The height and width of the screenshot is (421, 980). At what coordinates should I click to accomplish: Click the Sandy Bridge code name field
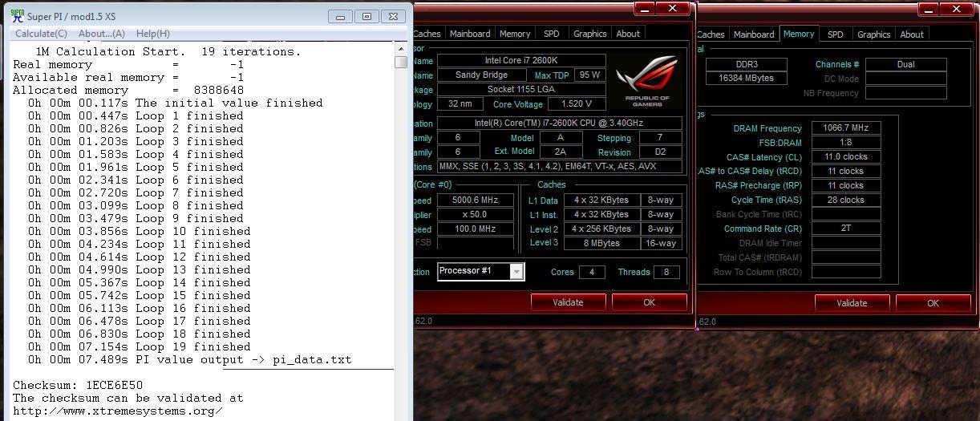click(x=481, y=75)
